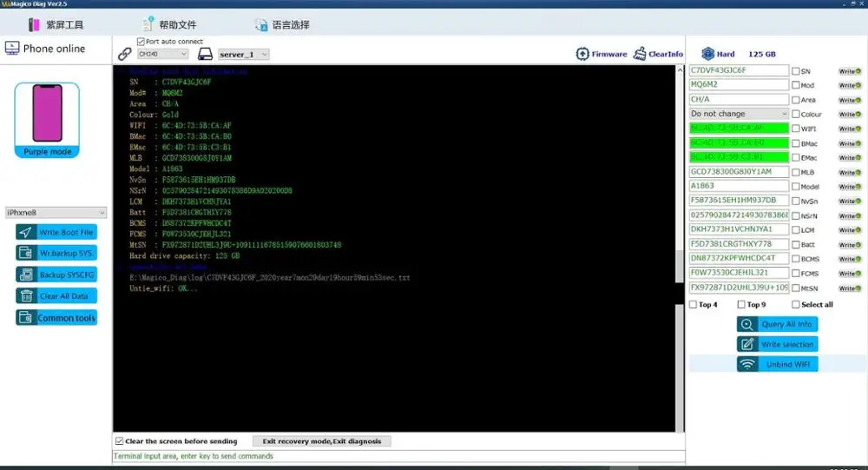Click Write icon for MtSN row

click(850, 288)
